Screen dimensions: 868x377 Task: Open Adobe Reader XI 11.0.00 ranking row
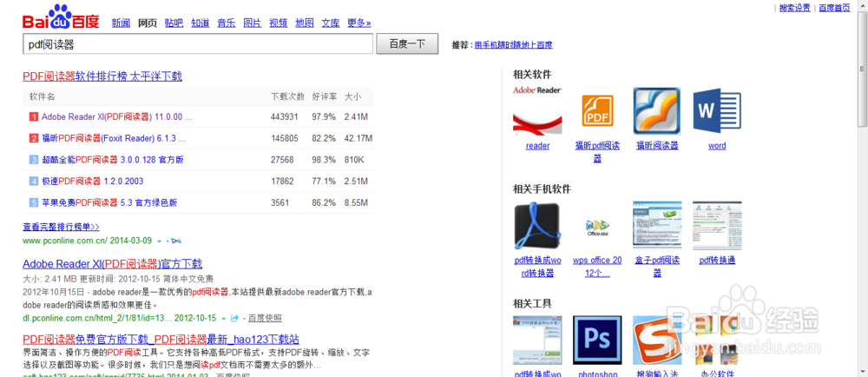pos(117,117)
